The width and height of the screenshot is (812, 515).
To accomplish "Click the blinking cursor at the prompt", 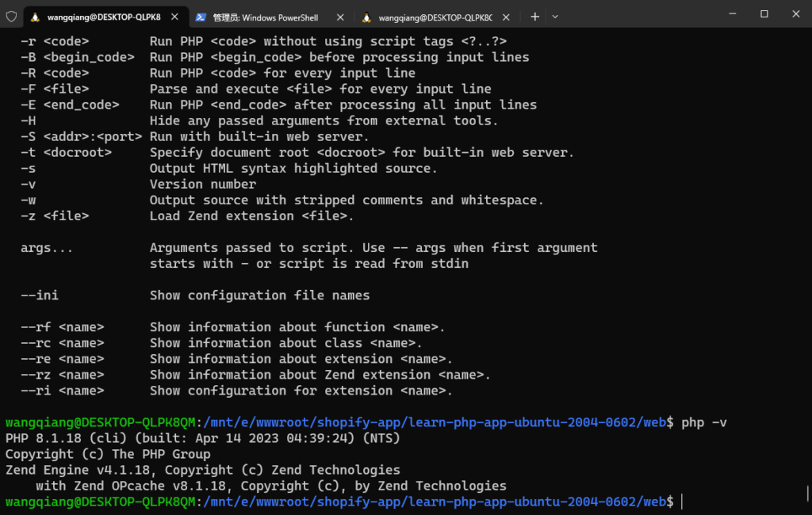I will 680,501.
